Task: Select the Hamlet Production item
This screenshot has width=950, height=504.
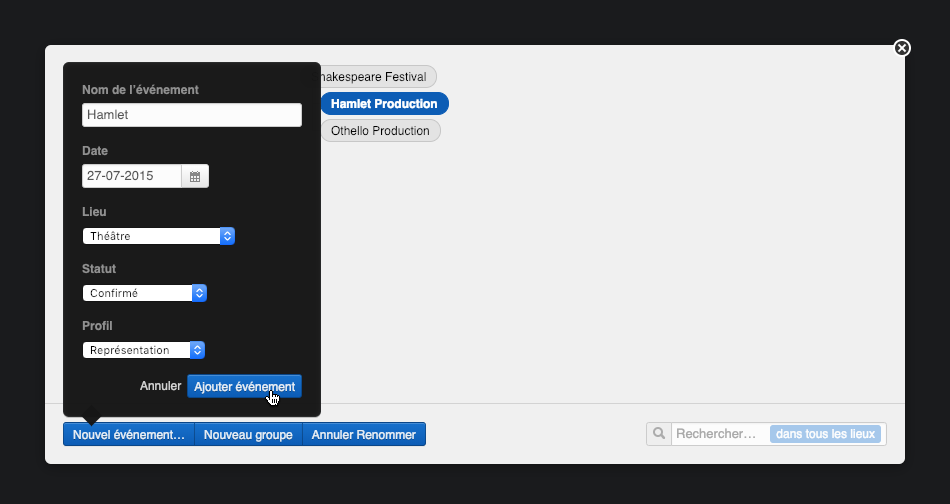Action: point(384,104)
